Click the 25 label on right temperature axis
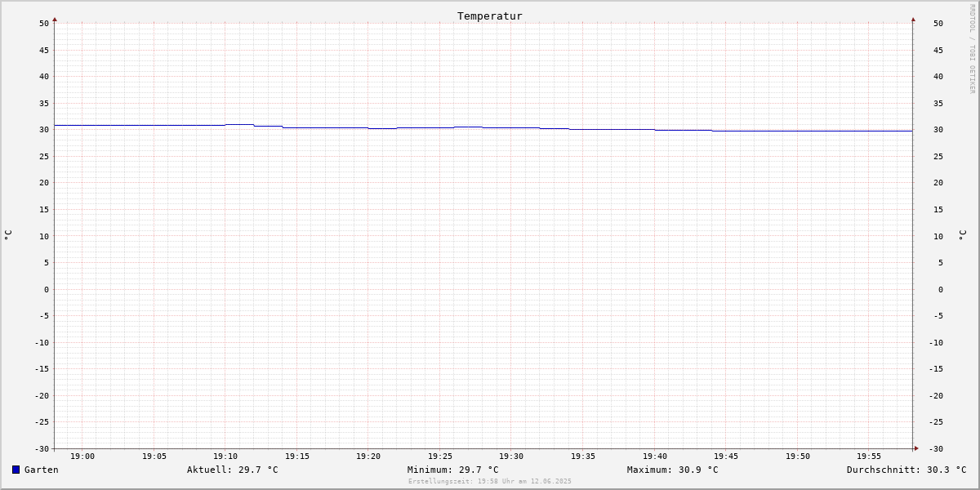The image size is (980, 490). click(x=938, y=156)
